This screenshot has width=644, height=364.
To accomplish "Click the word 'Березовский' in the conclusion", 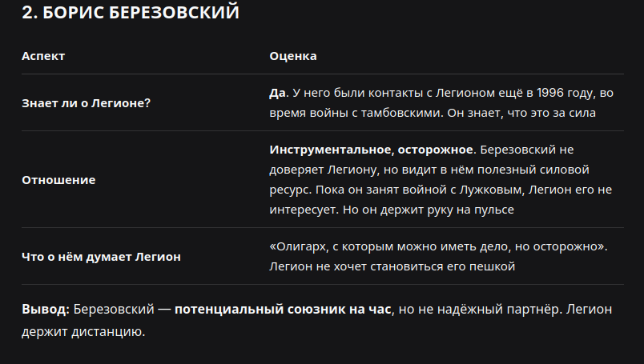I will (x=114, y=309).
